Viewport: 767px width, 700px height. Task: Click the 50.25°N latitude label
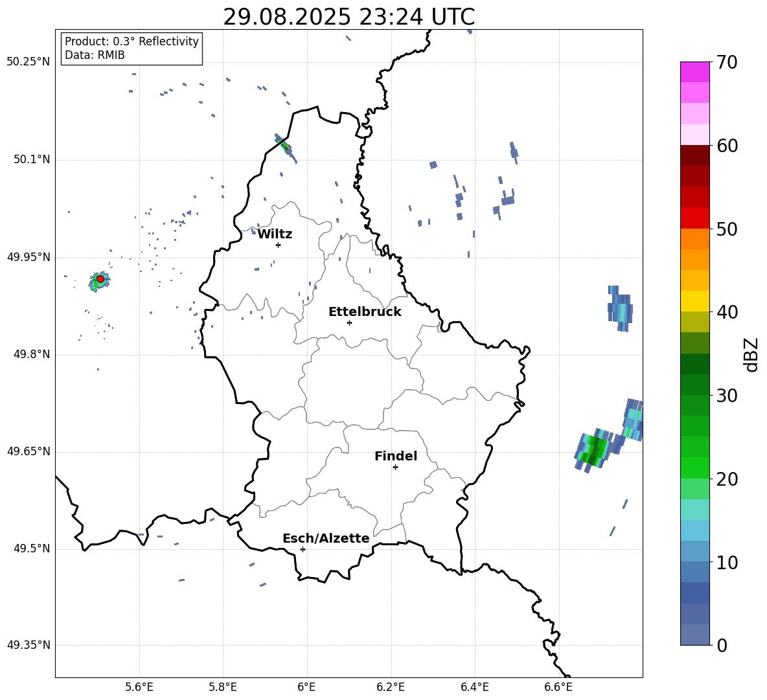pyautogui.click(x=29, y=62)
